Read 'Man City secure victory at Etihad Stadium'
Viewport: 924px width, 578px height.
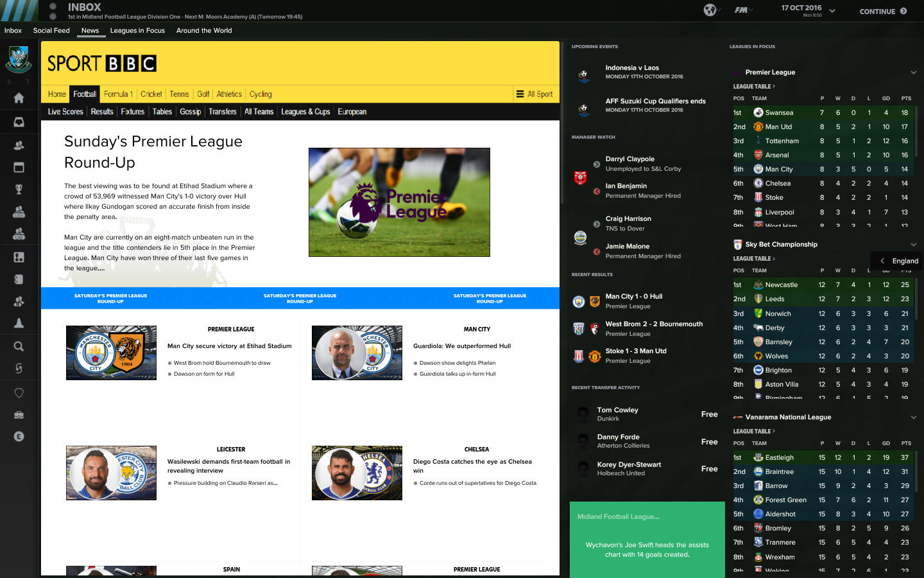tap(229, 346)
